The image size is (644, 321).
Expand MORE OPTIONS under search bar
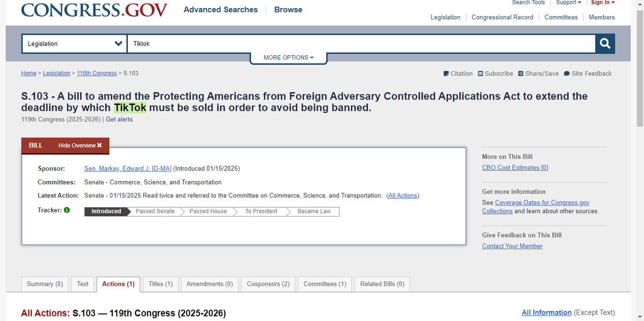point(288,57)
